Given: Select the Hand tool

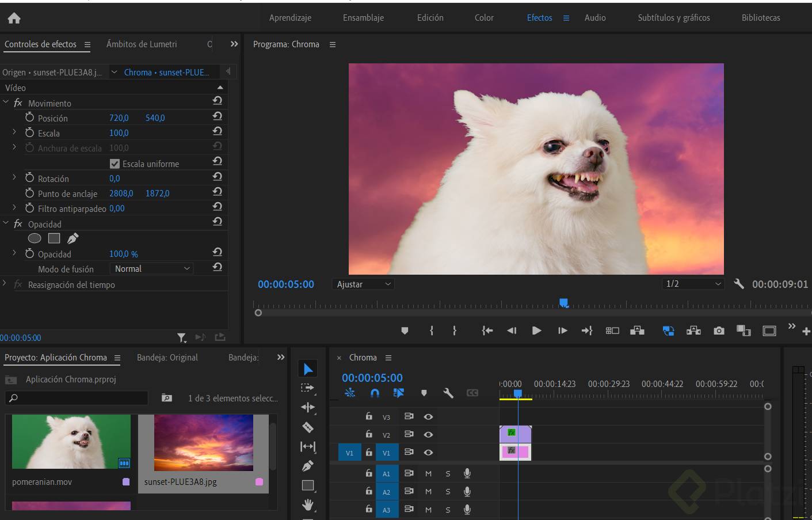Looking at the screenshot, I should pyautogui.click(x=308, y=505).
